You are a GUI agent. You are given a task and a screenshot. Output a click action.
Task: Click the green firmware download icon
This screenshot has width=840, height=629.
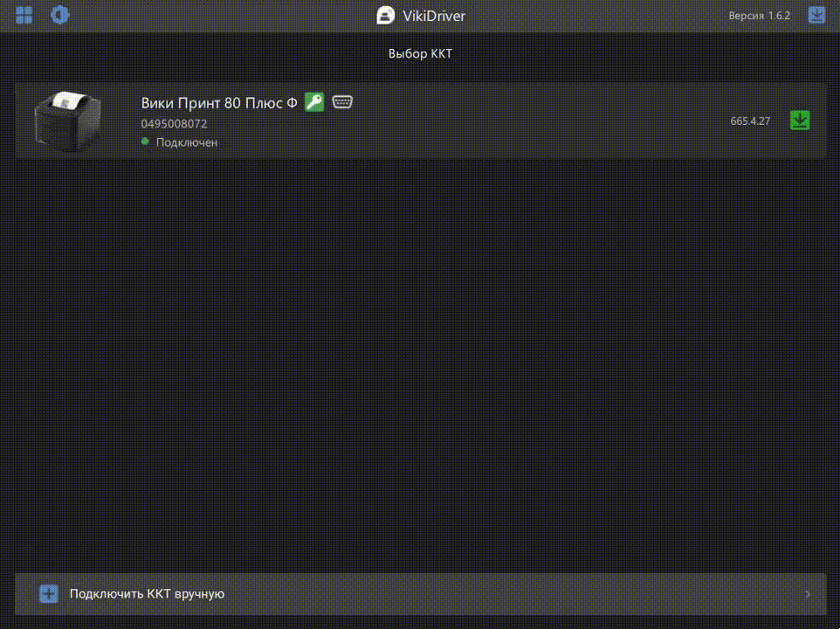[800, 121]
